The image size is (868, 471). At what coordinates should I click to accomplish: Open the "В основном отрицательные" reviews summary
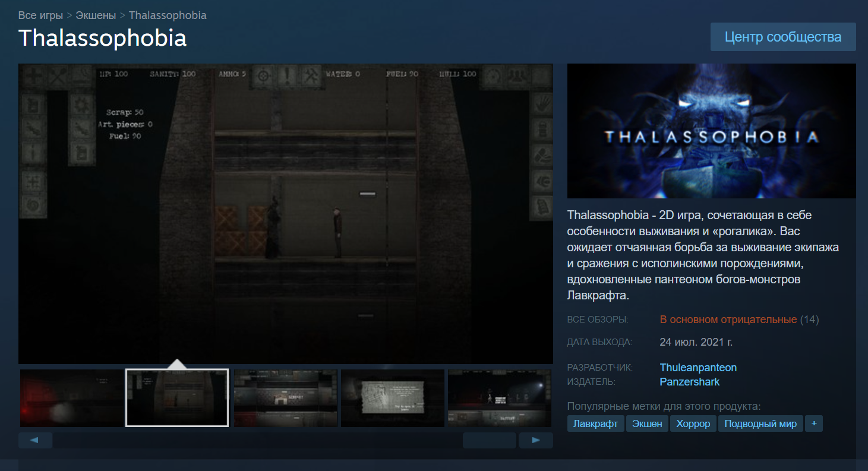coord(728,320)
